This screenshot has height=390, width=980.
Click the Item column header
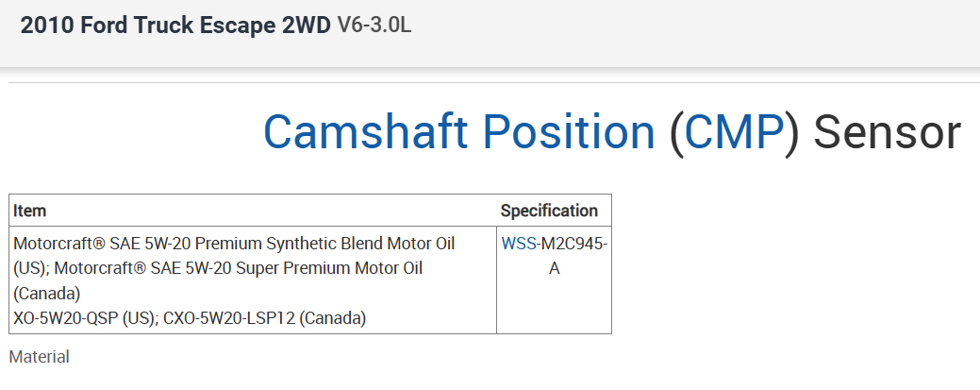30,211
